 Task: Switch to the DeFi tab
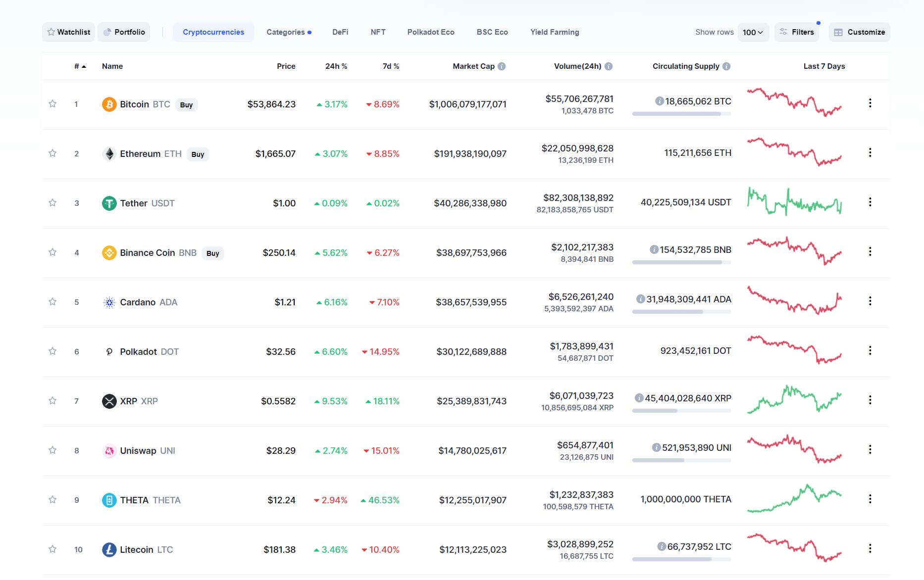pyautogui.click(x=340, y=32)
